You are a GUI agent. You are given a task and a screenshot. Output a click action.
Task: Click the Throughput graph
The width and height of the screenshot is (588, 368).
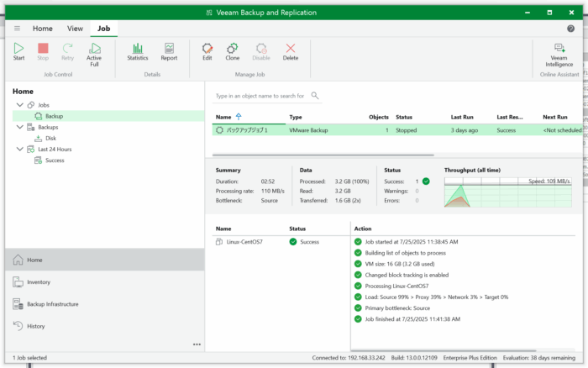pos(507,192)
